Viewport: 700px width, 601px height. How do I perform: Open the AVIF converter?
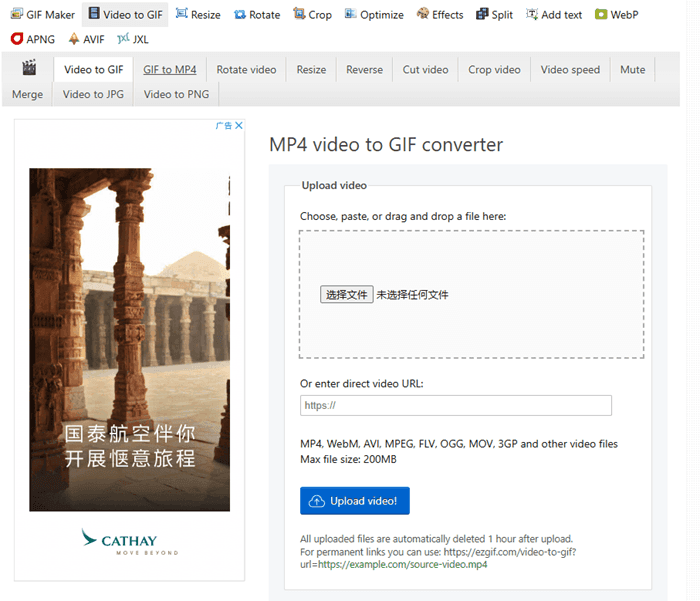point(86,39)
